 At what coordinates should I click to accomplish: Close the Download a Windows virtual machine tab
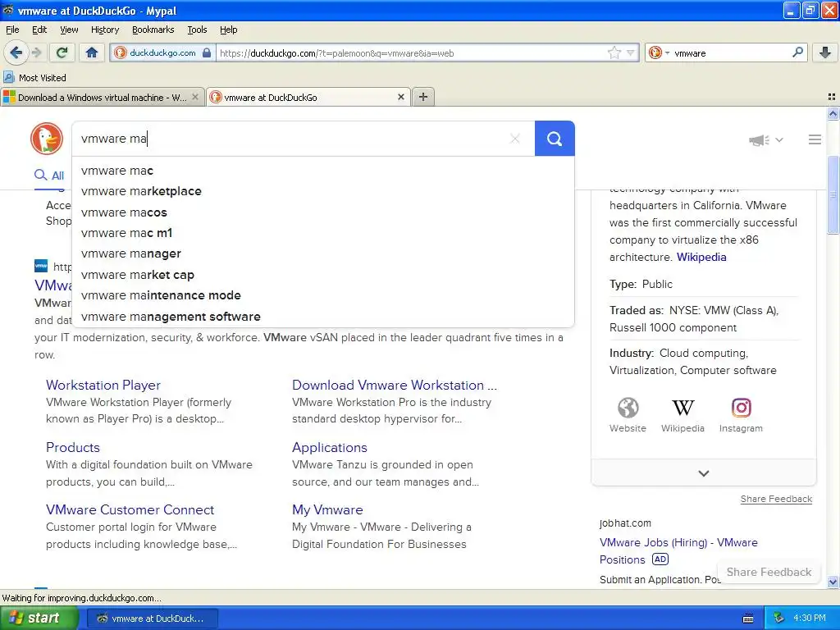[195, 97]
